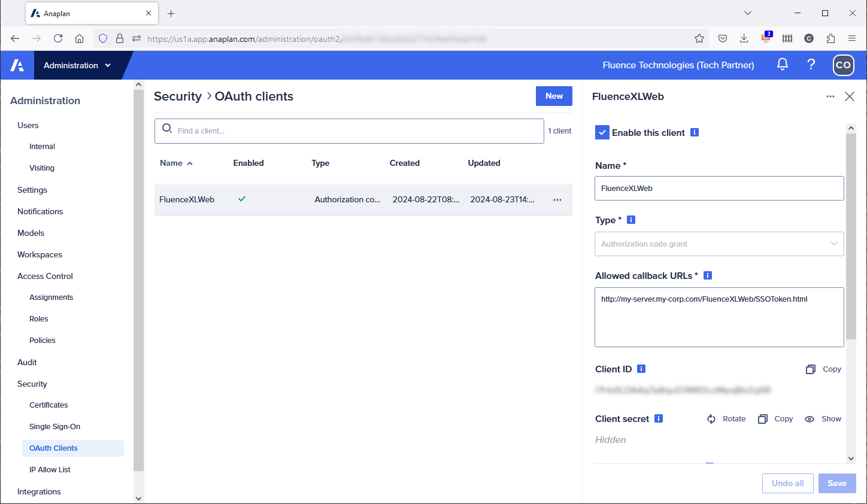Select OAuth Clients in sidebar
The width and height of the screenshot is (867, 504).
click(x=73, y=448)
